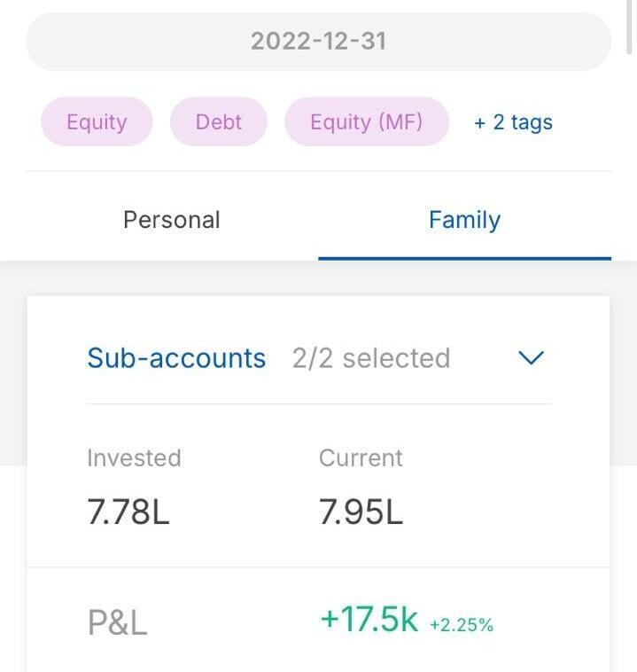Click the Current label
The width and height of the screenshot is (637, 672).
point(361,458)
